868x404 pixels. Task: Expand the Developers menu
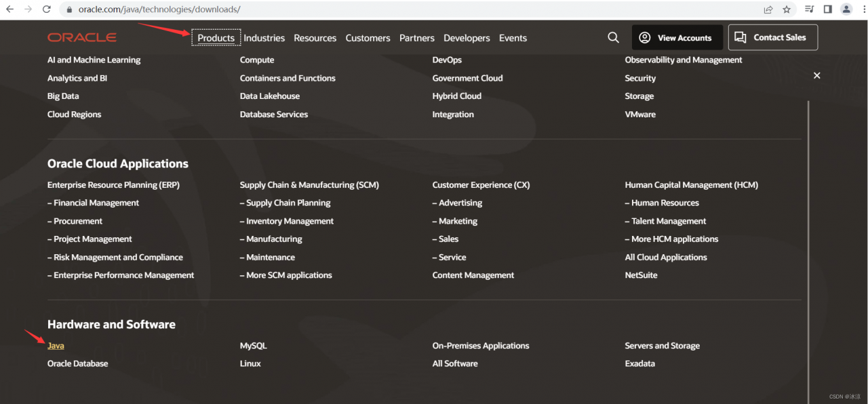click(467, 38)
